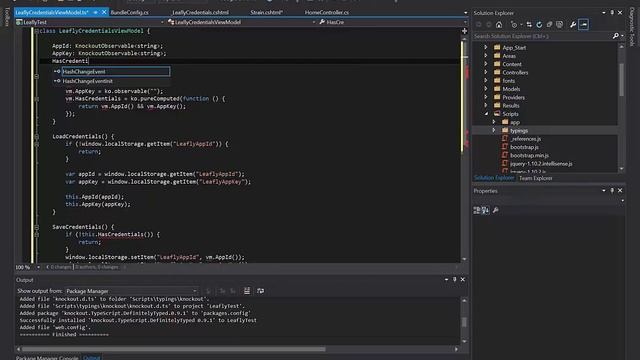Click the editor split plus icon
This screenshot has width=640, height=360.
pos(464,31)
